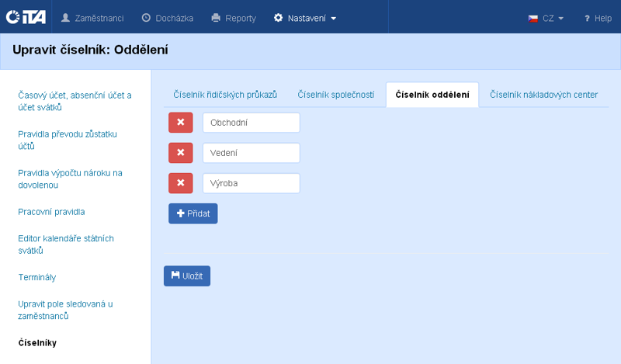Open Pravidla převodu zůstatku účtů link

[68, 140]
